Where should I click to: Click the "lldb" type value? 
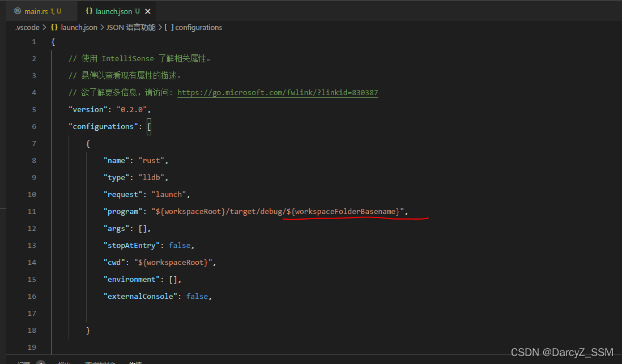tap(151, 178)
